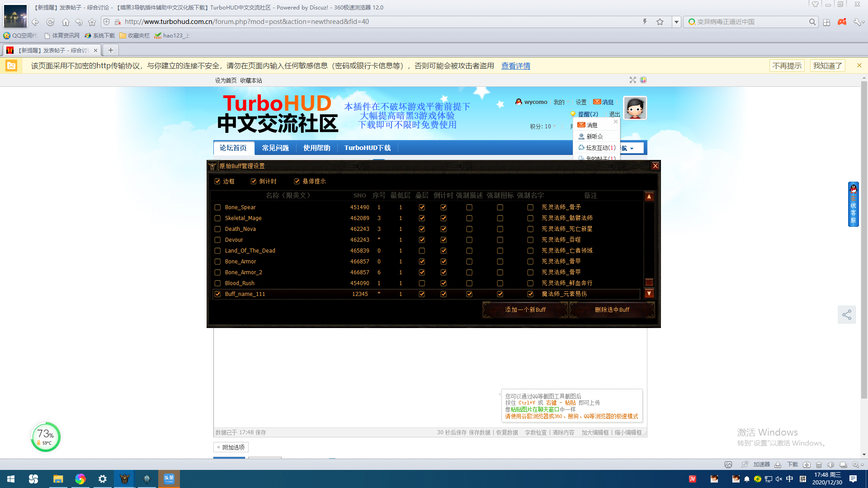Expand the 附加选项 section
The height and width of the screenshot is (488, 868).
coord(231,447)
